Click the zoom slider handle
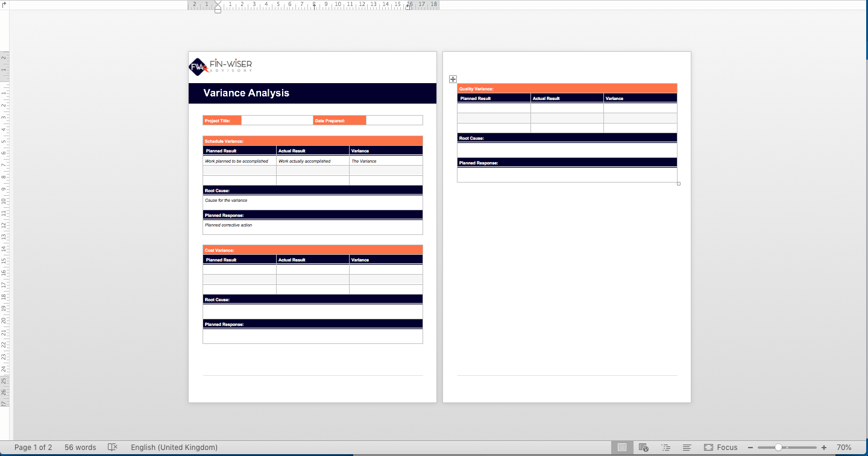 (778, 448)
